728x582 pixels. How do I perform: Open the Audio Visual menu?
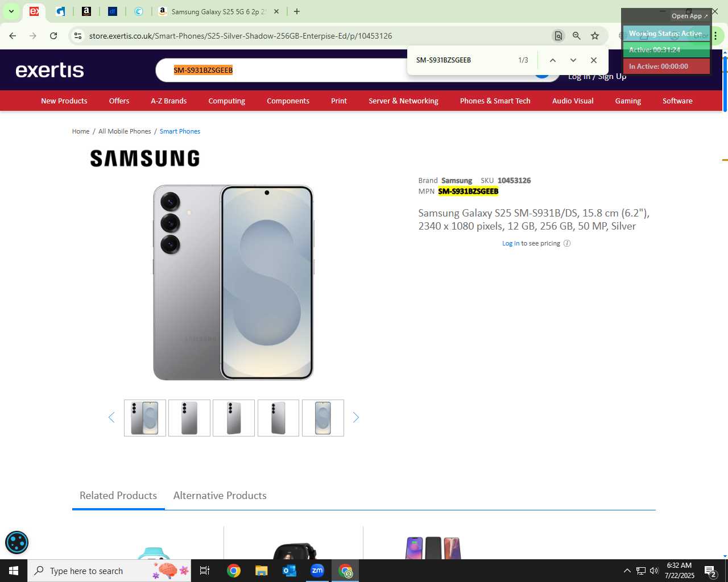point(573,101)
